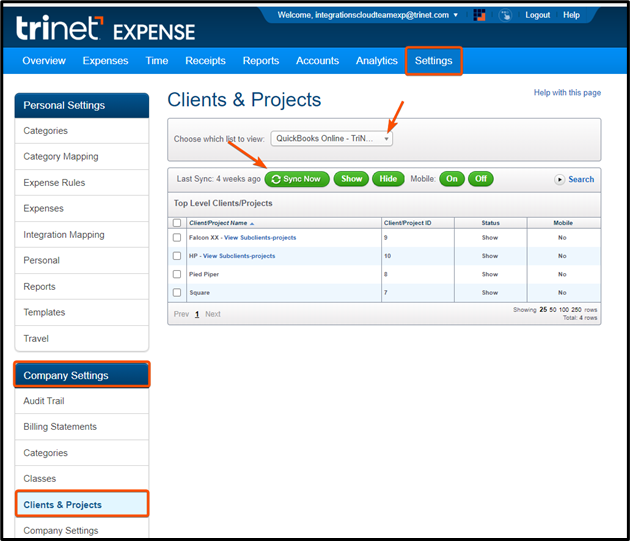Show 50 rows per page

point(555,310)
